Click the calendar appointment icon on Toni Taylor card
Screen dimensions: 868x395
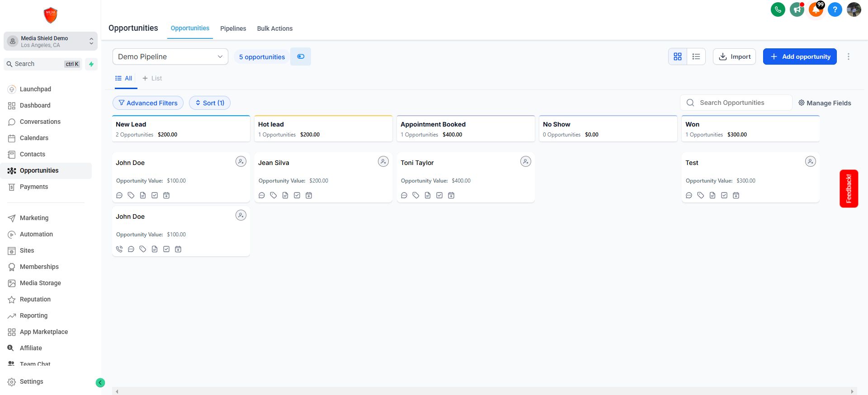tap(451, 195)
